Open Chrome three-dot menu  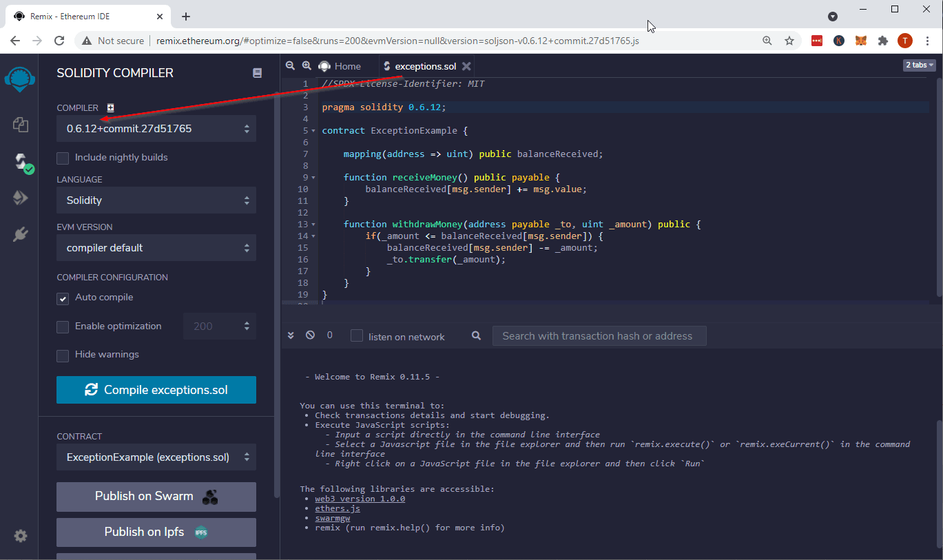927,41
